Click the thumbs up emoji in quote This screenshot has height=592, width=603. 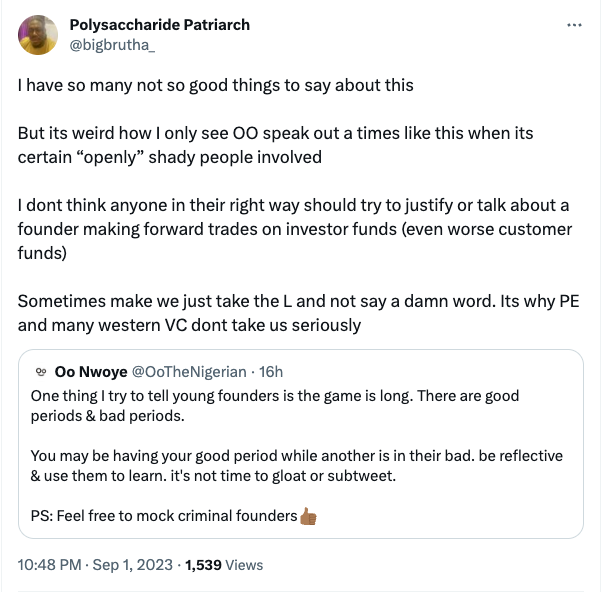(308, 517)
